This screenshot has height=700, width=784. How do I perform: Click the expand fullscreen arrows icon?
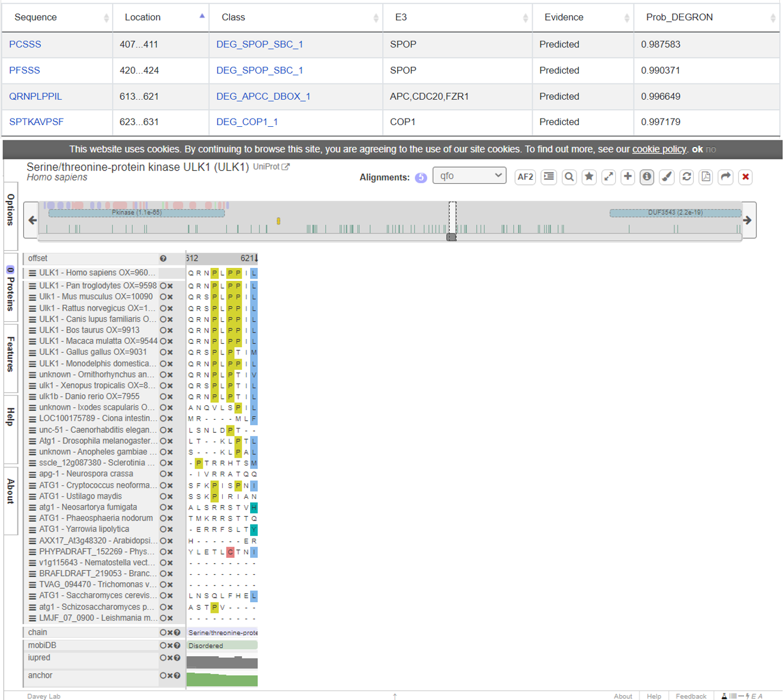coord(609,177)
